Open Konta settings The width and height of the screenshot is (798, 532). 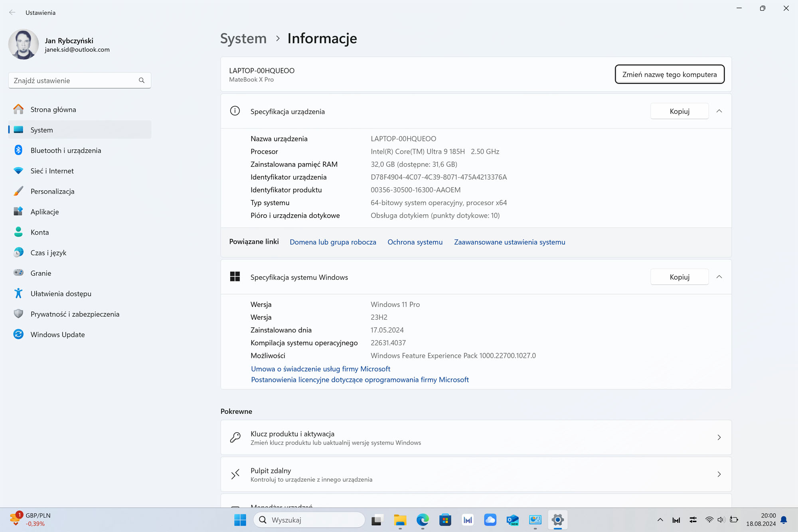coord(80,232)
